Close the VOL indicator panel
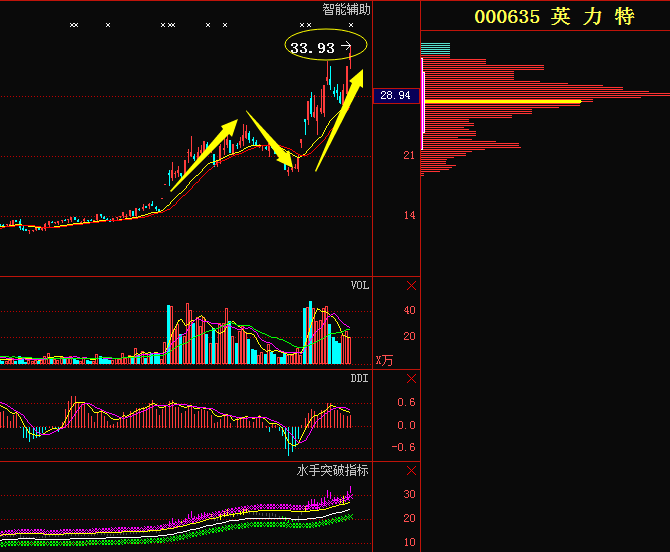The image size is (670, 552). [411, 286]
